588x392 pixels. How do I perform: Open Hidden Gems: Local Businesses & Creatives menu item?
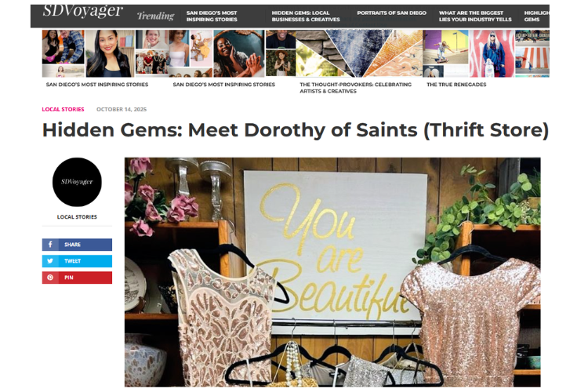306,16
